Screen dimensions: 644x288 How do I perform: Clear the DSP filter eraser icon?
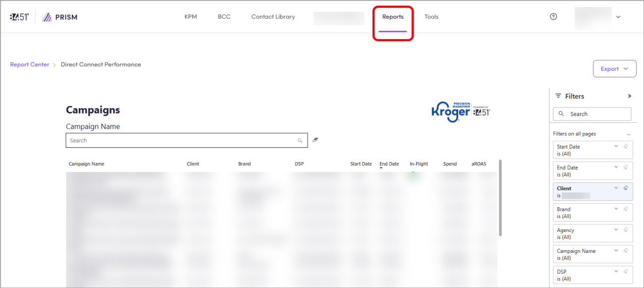(x=626, y=271)
